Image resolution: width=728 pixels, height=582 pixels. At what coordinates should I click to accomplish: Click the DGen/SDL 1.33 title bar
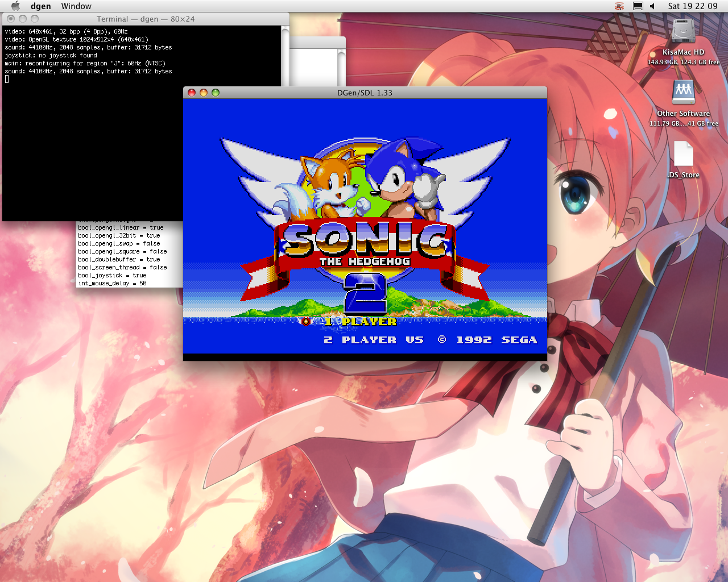365,93
